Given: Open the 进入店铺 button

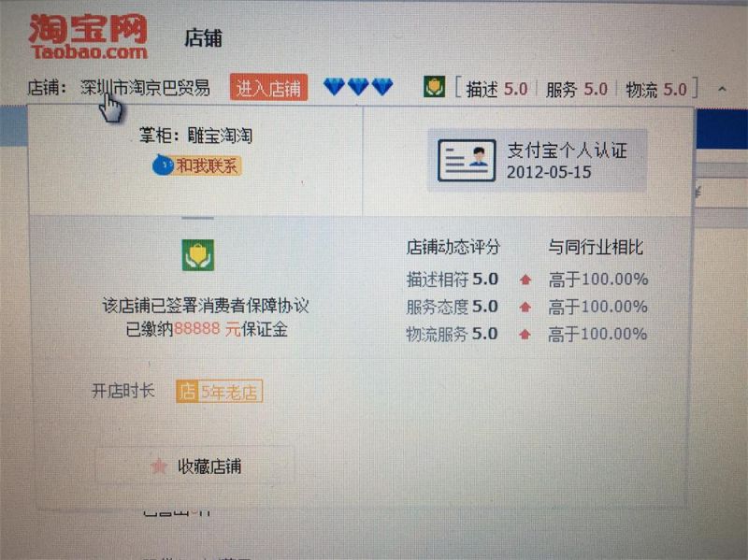Looking at the screenshot, I should point(268,88).
